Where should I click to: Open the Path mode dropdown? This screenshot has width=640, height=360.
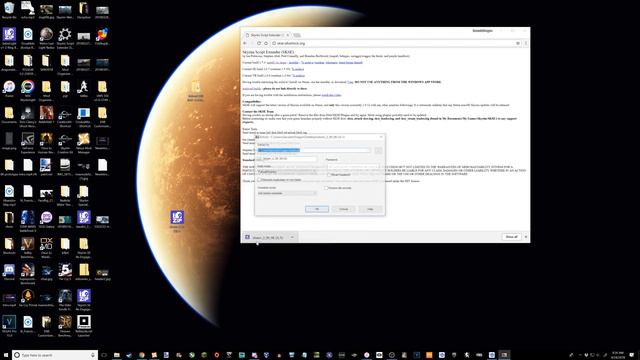(287, 171)
